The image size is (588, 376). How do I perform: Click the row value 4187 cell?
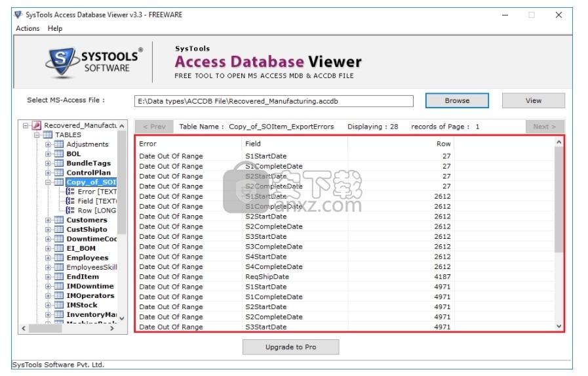coord(442,276)
